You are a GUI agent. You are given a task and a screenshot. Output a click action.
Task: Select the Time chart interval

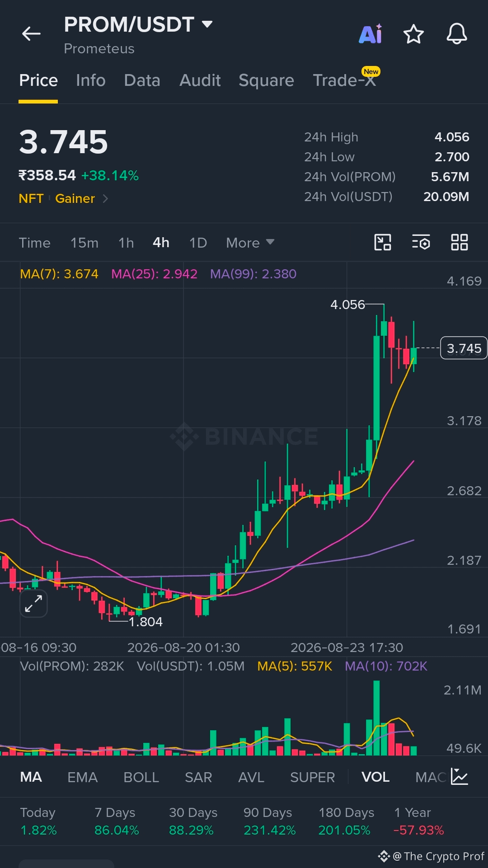coord(35,243)
